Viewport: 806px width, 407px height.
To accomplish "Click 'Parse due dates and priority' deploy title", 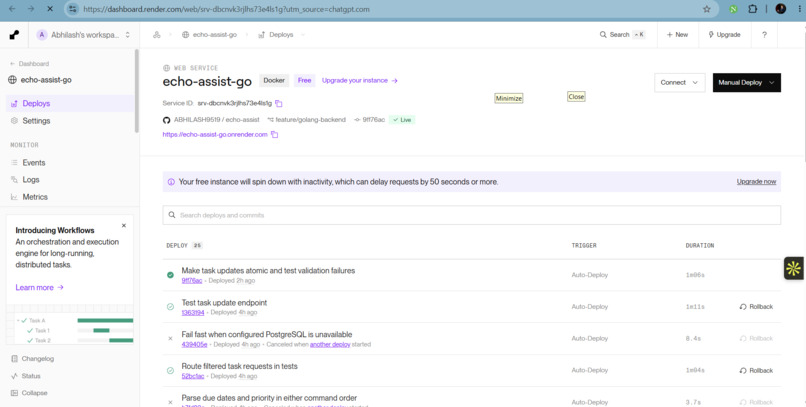I will [x=269, y=398].
